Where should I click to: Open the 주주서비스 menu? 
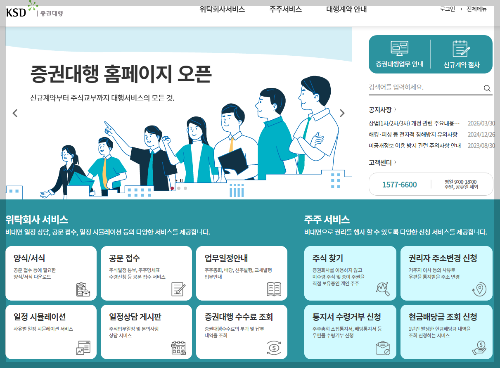286,9
